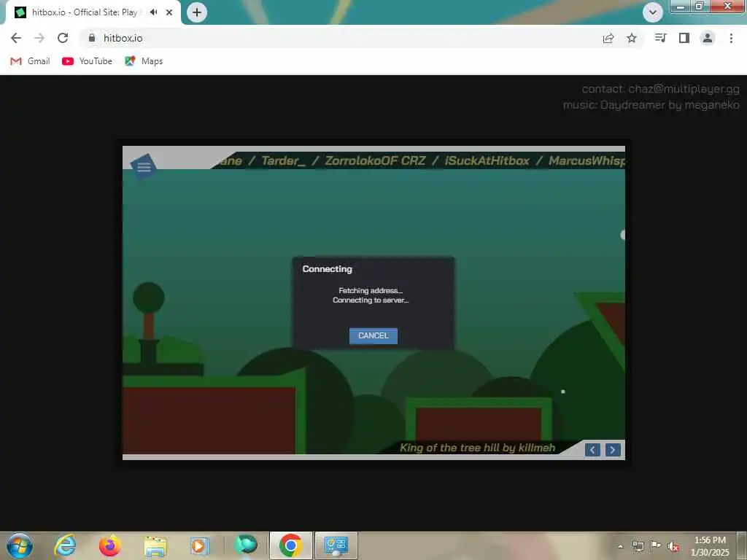Open the Windows Start menu
747x560 pixels.
[20, 545]
